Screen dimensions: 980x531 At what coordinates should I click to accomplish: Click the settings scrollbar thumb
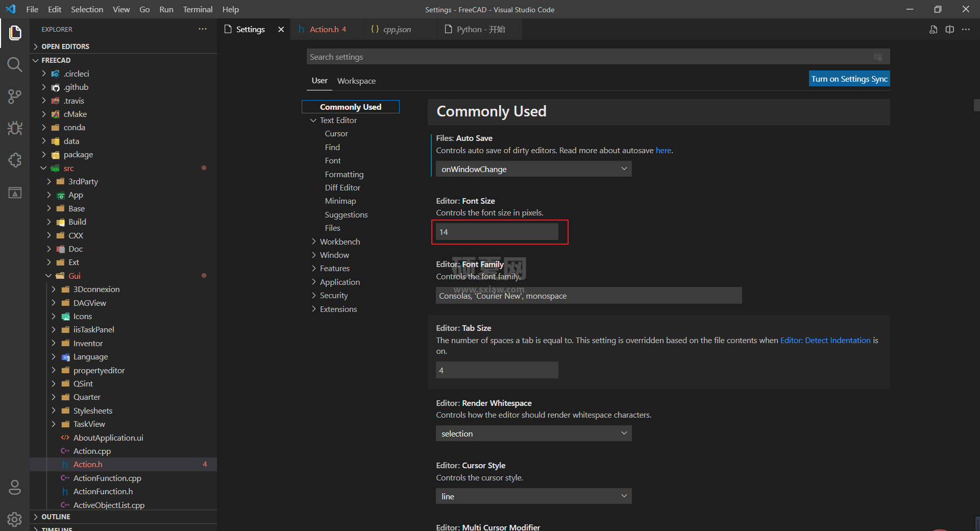point(976,105)
